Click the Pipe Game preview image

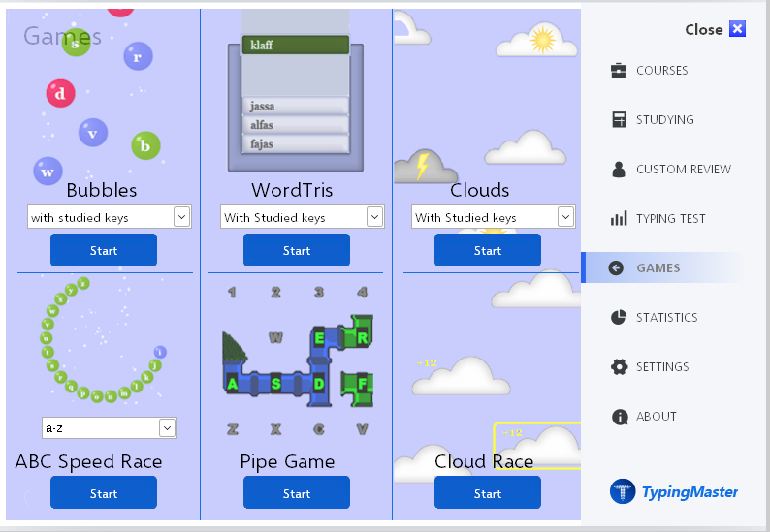click(297, 360)
